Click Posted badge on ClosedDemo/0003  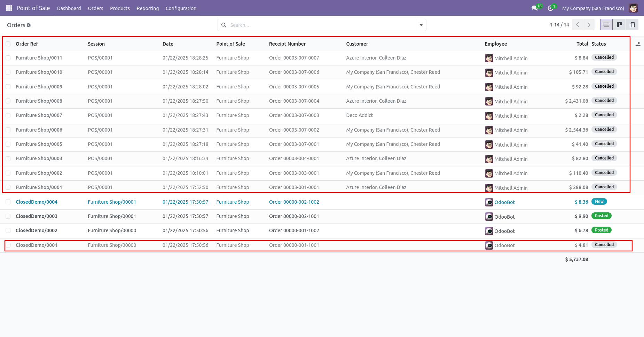[x=602, y=216]
